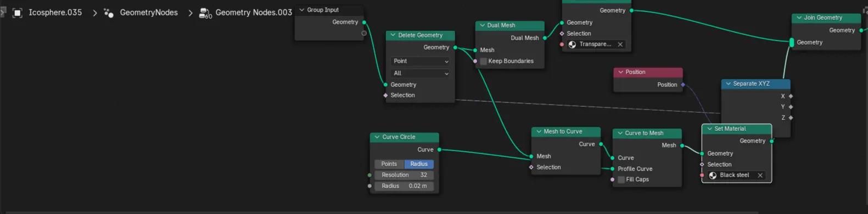Collapse the Separate XYZ node
868x214 pixels.
(x=728, y=84)
